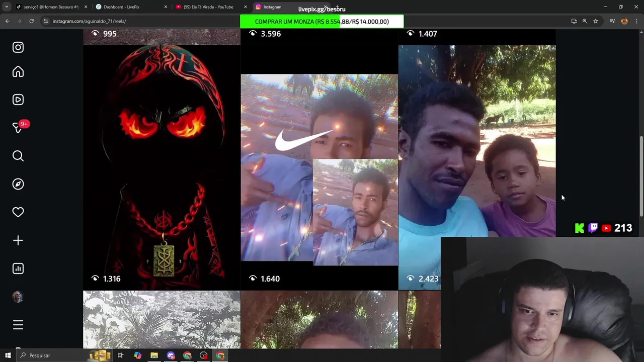This screenshot has width=644, height=362.
Task: View site information icon in address bar
Action: (x=46, y=21)
